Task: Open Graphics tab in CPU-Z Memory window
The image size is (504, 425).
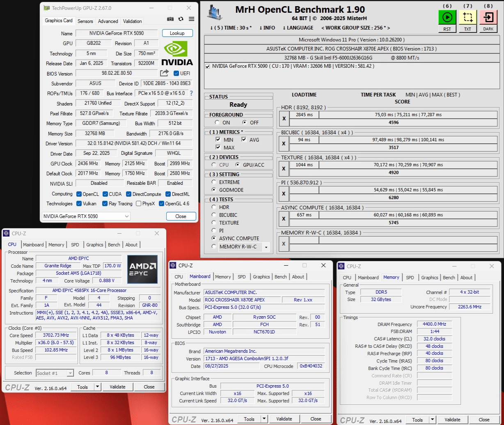Action: coord(430,278)
